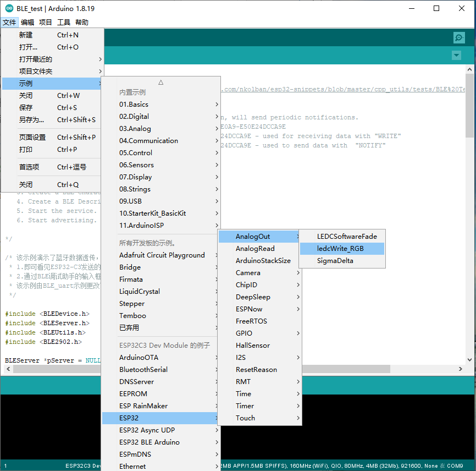
Task: Click the Arduino logo in title bar
Action: coord(9,8)
